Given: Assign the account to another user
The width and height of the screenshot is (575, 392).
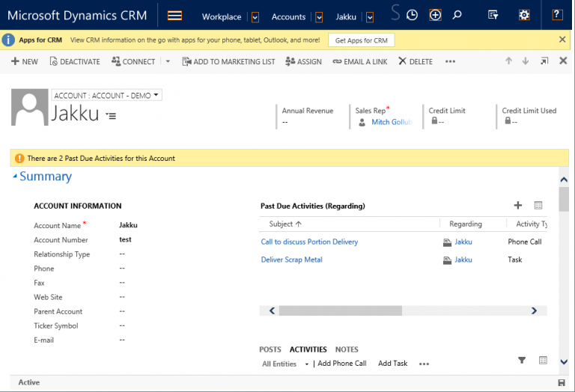Looking at the screenshot, I should tap(304, 61).
